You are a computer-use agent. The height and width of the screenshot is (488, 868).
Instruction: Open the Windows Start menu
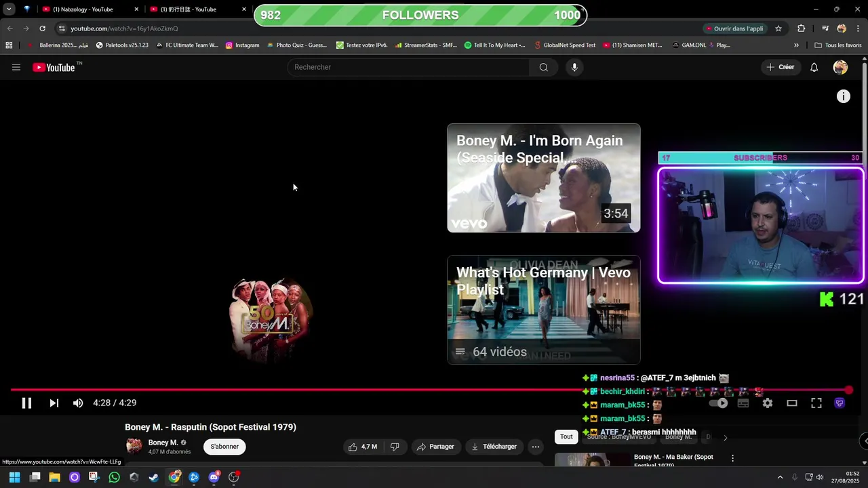(x=14, y=477)
